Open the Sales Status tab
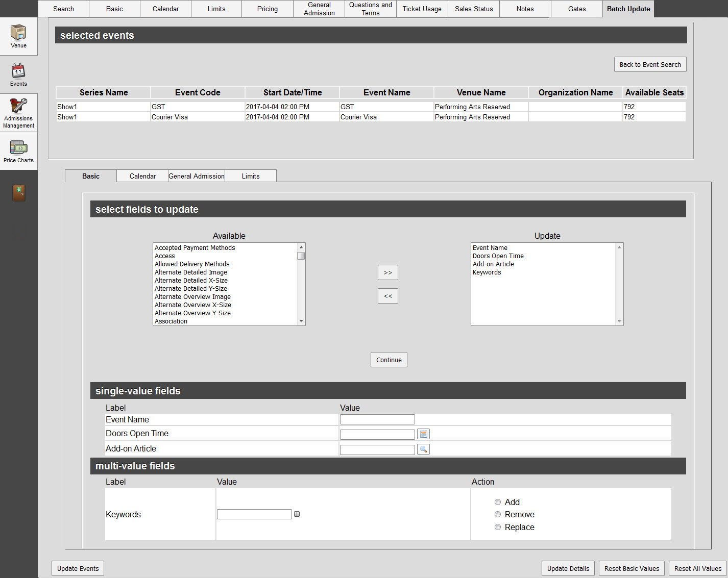The width and height of the screenshot is (728, 578). click(x=474, y=9)
